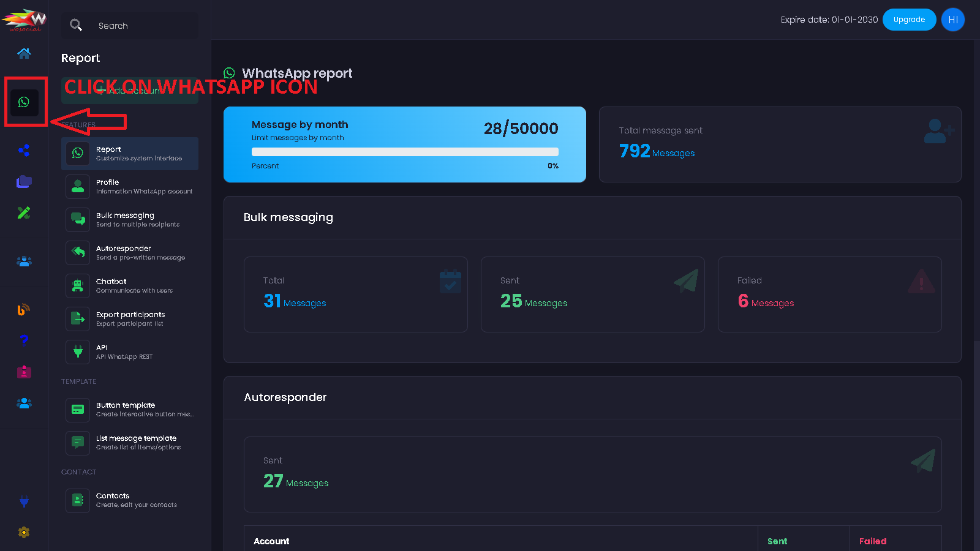
Task: Open the Profile menu entry
Action: coord(130,186)
